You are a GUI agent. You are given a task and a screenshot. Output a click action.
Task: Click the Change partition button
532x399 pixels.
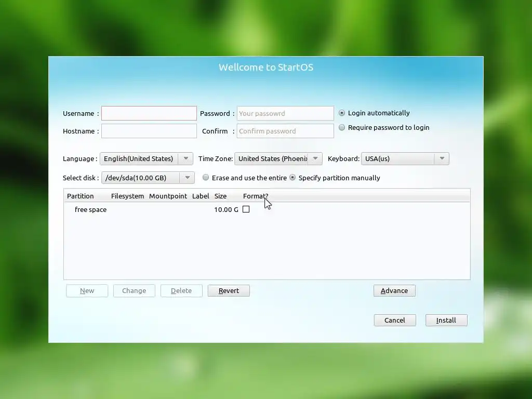coord(134,291)
